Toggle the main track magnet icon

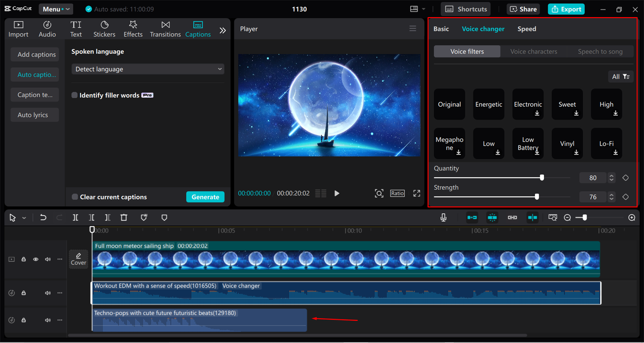pyautogui.click(x=472, y=218)
